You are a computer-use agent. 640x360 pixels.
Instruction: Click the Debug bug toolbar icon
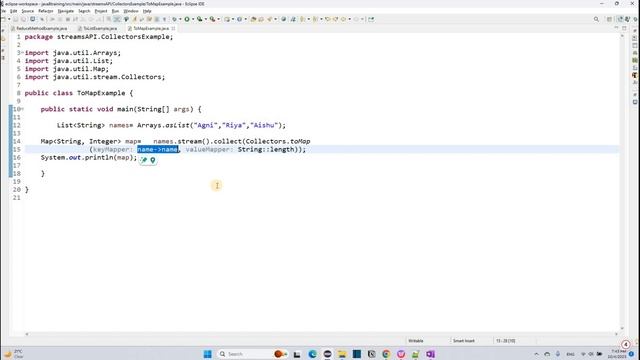click(x=174, y=19)
